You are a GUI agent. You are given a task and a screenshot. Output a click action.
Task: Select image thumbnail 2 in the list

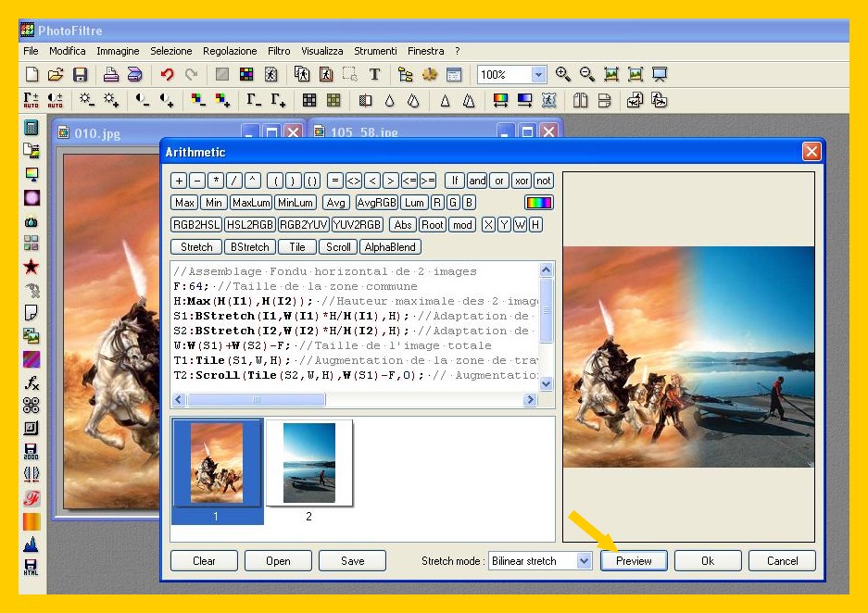[x=309, y=463]
